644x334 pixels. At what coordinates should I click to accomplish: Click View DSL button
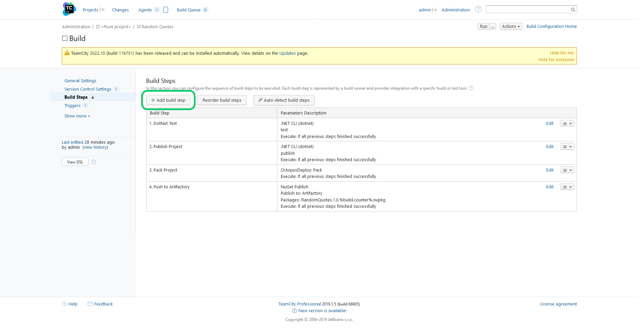75,162
